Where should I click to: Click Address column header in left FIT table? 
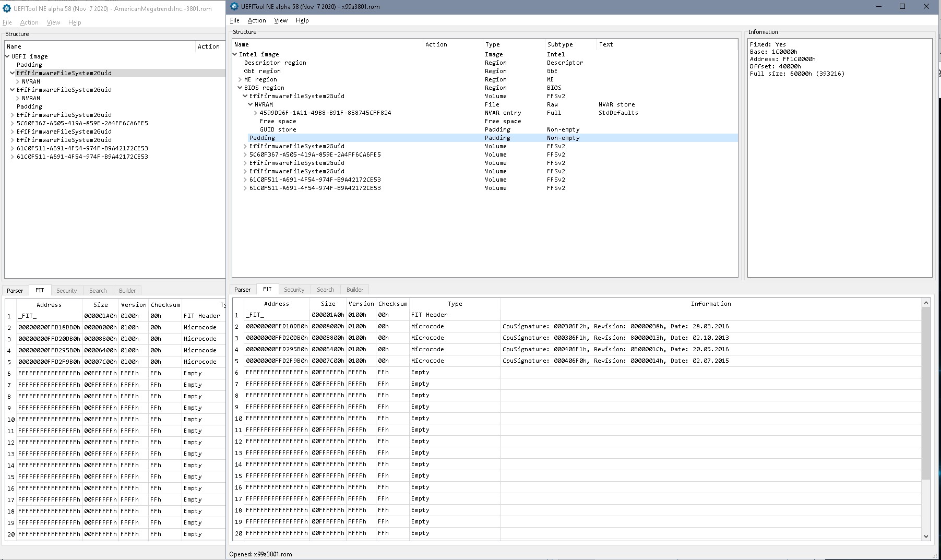click(x=49, y=305)
